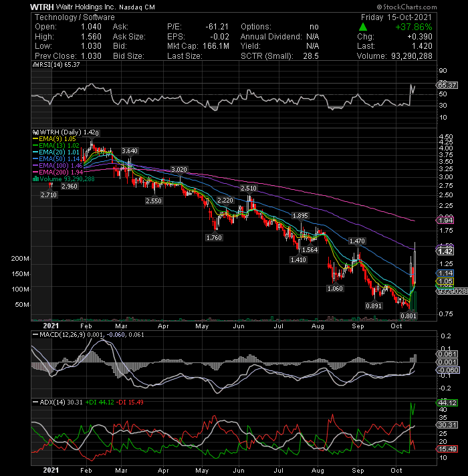Screen dimensions: 468x476
Task: Click the 1.42 last price tag on axis
Action: pos(445,251)
